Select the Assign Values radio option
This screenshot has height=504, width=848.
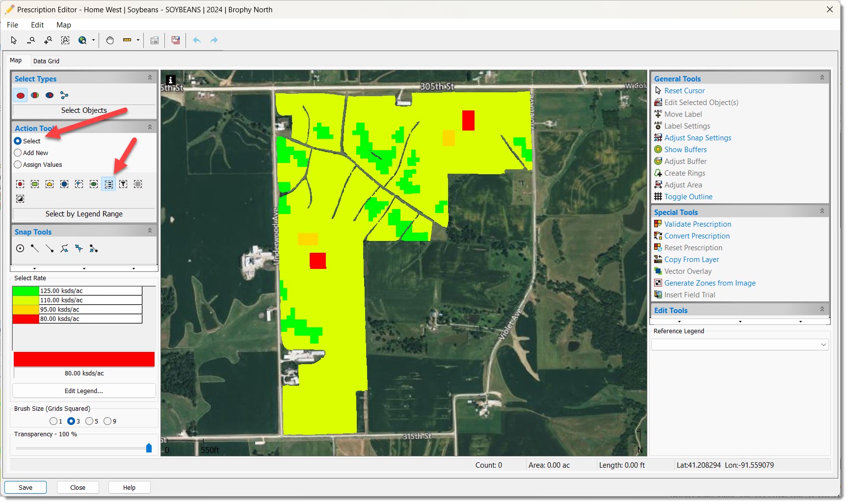(18, 164)
